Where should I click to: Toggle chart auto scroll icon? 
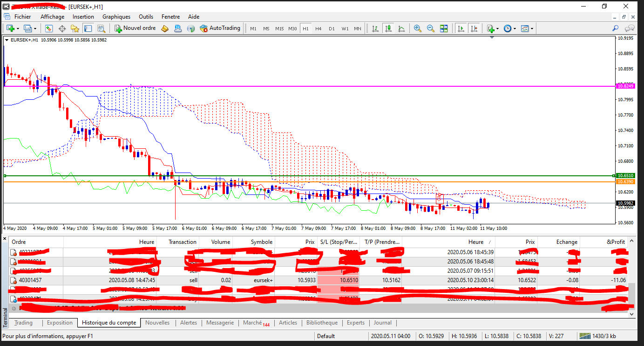[461, 28]
